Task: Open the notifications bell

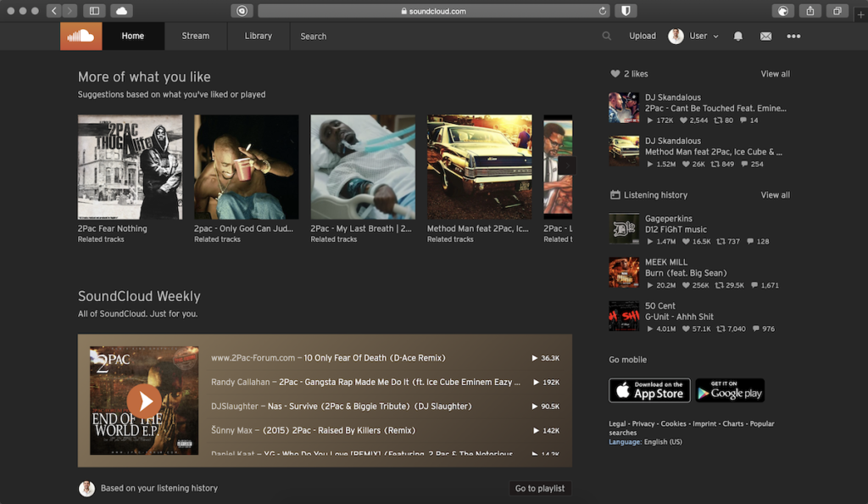Action: click(737, 36)
